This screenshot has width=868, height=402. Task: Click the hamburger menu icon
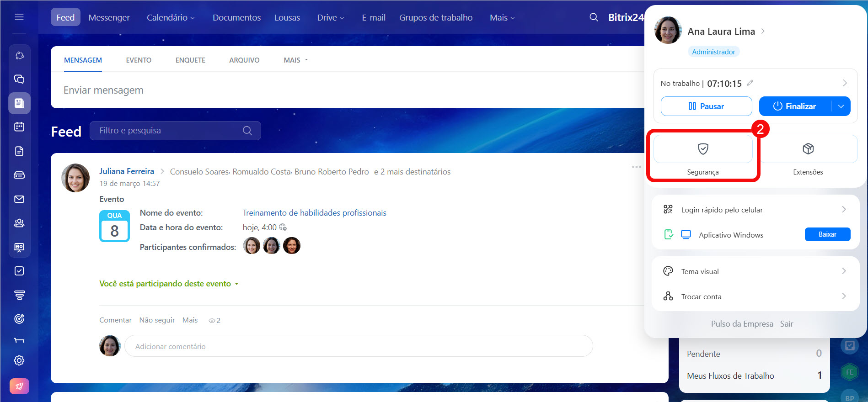click(19, 17)
